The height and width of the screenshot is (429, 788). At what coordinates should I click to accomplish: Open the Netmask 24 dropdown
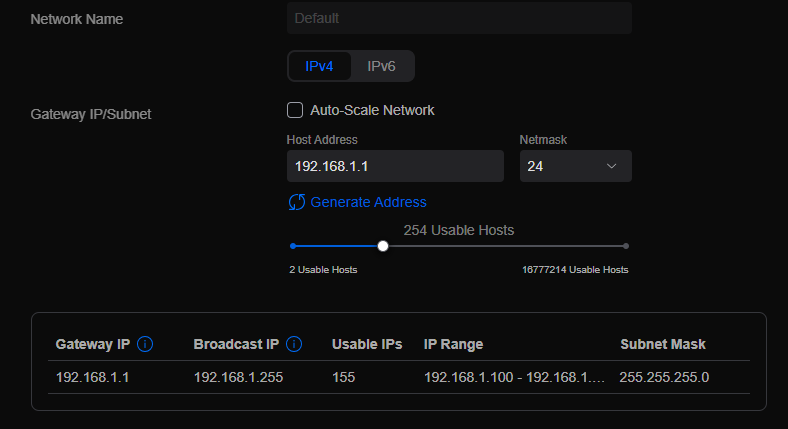575,166
